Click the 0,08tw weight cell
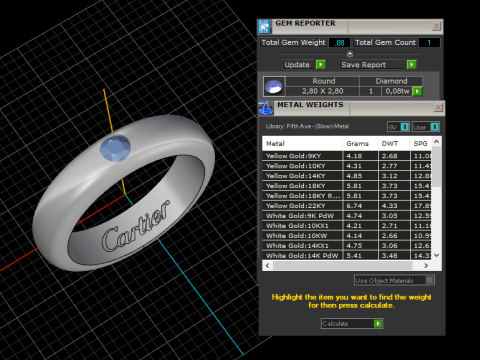The height and width of the screenshot is (360, 480). [x=397, y=91]
